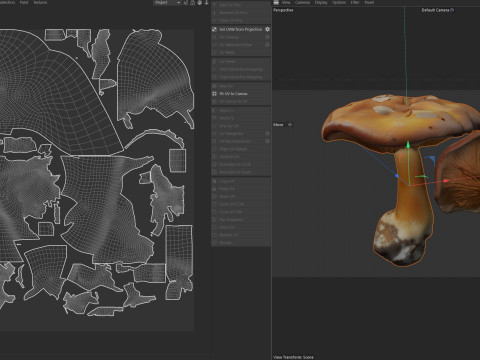The width and height of the screenshot is (480, 360).
Task: Open the viewport View menu
Action: click(x=286, y=2)
